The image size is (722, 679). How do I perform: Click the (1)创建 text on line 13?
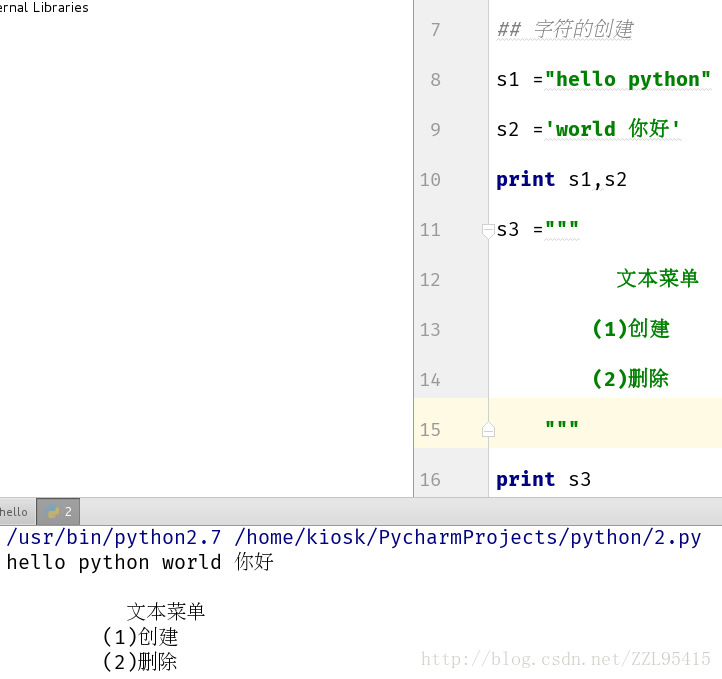point(631,329)
